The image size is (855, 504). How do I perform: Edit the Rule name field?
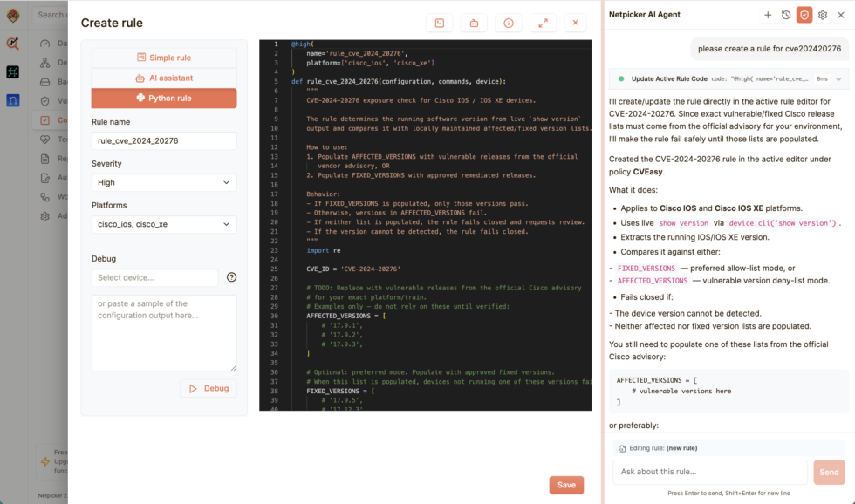point(164,140)
